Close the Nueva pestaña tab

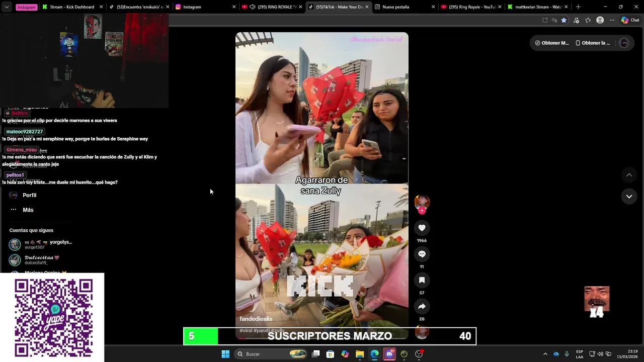(433, 7)
